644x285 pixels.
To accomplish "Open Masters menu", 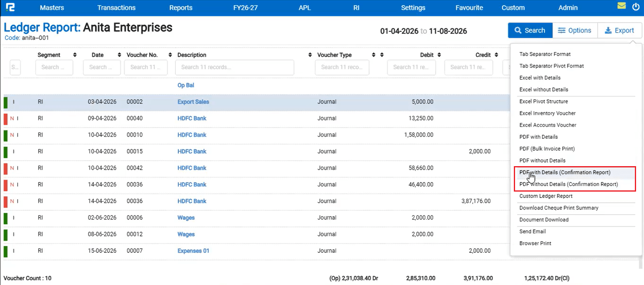I will 52,8.
